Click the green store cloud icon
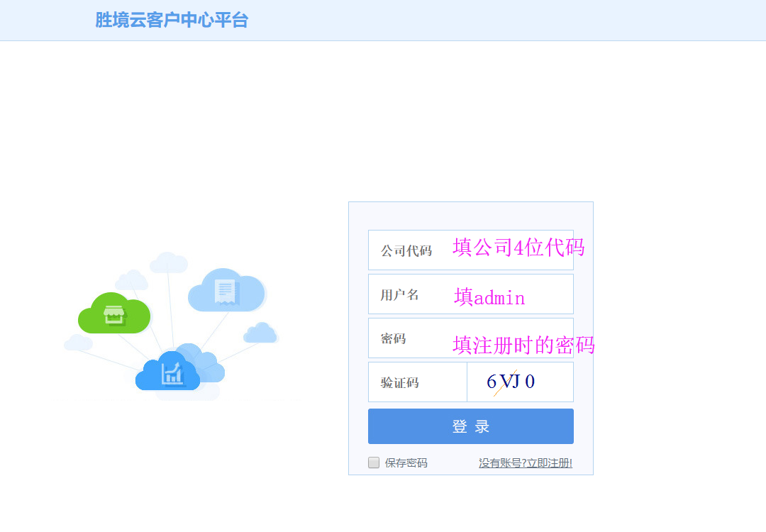The image size is (766, 532). (x=113, y=314)
